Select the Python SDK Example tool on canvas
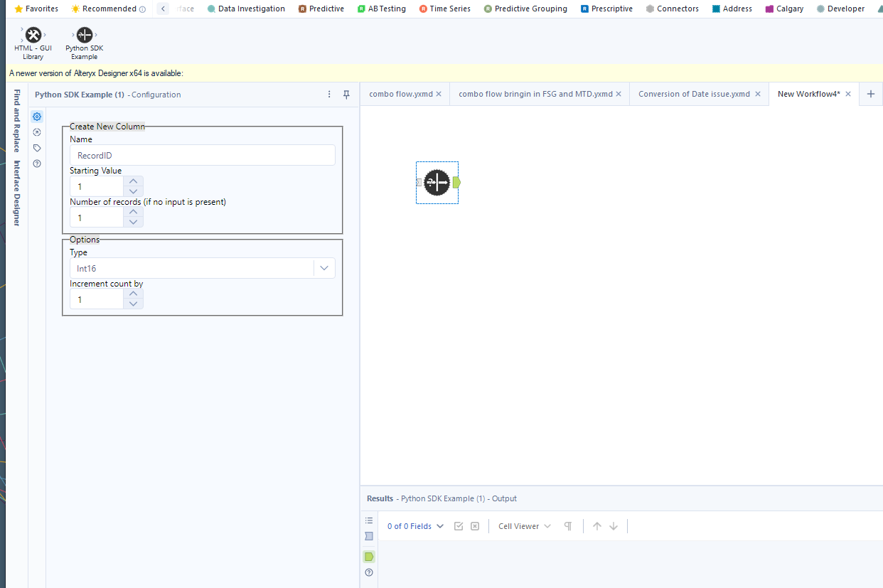The width and height of the screenshot is (883, 588). (437, 183)
